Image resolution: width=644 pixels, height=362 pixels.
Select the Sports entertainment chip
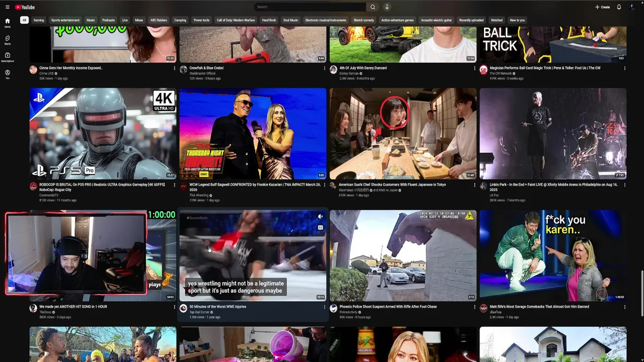65,20
